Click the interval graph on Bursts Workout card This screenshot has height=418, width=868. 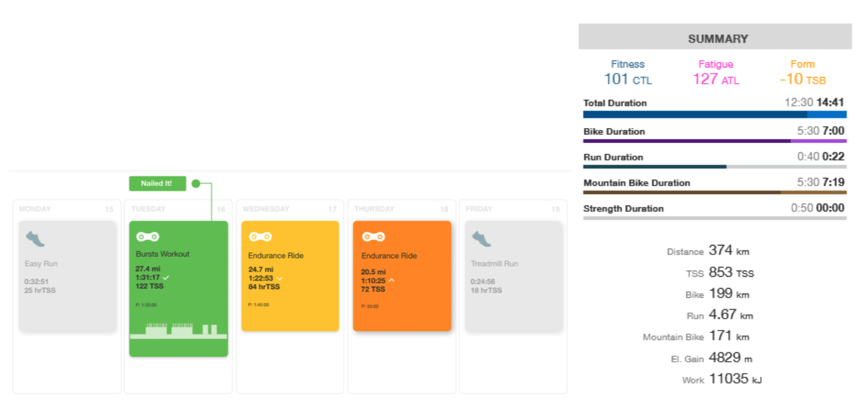point(179,331)
